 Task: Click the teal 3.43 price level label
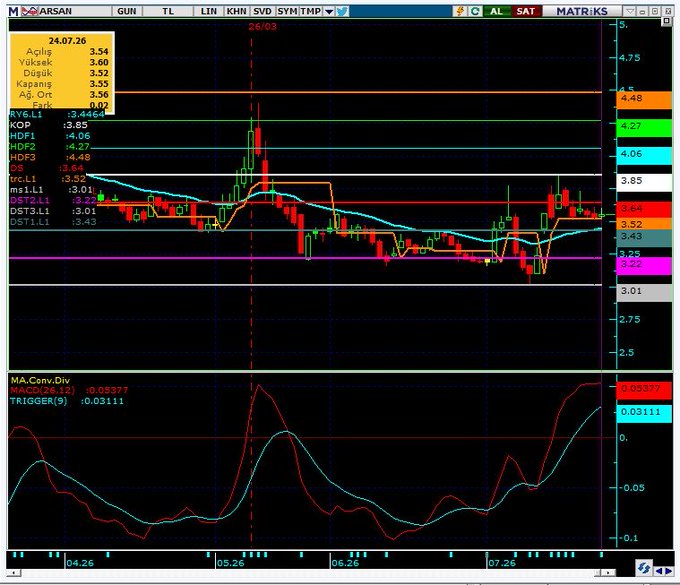pyautogui.click(x=644, y=238)
